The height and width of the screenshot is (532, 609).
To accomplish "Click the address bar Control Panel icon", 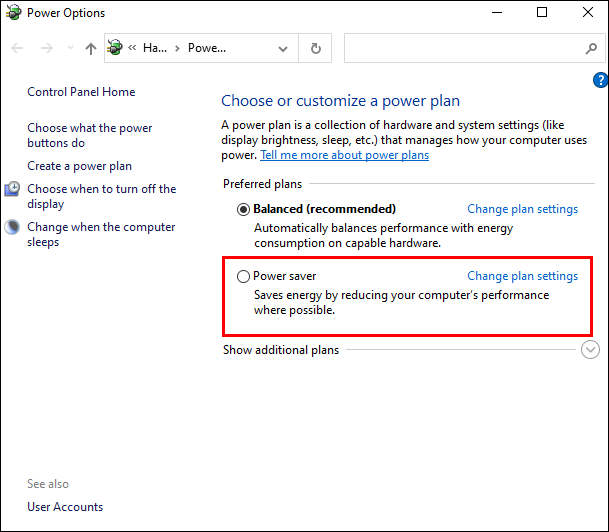I will tap(115, 48).
